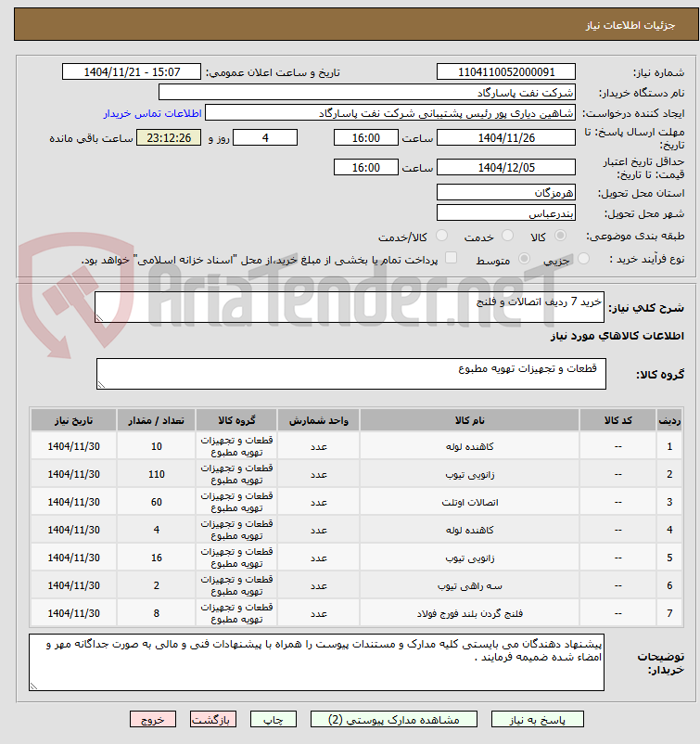This screenshot has height=744, width=700.
Task: Click the جزئیات اطلاعات نیاز page title
Action: coord(630,25)
